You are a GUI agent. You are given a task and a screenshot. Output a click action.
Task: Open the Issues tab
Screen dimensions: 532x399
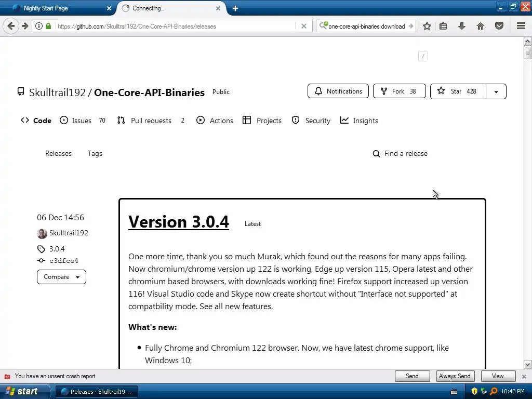tap(83, 121)
